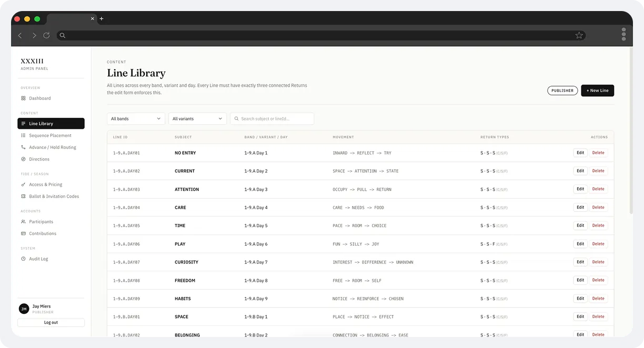Click the Directions compass icon
The image size is (644, 348).
tap(23, 159)
